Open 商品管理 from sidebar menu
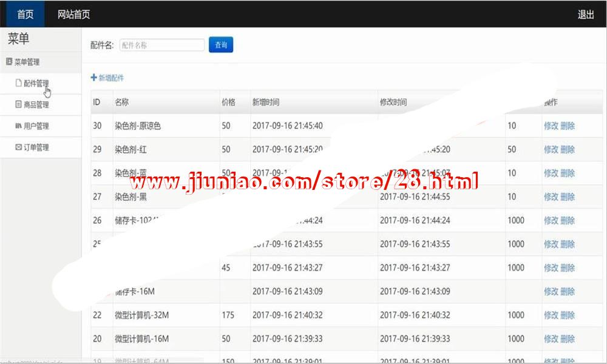Image resolution: width=607 pixels, height=364 pixels. [36, 105]
